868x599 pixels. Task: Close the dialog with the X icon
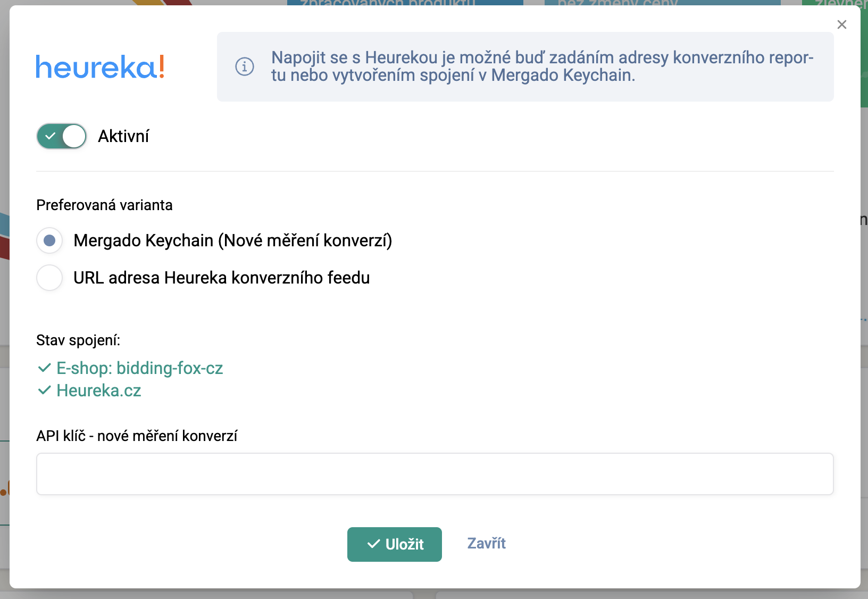click(x=841, y=24)
